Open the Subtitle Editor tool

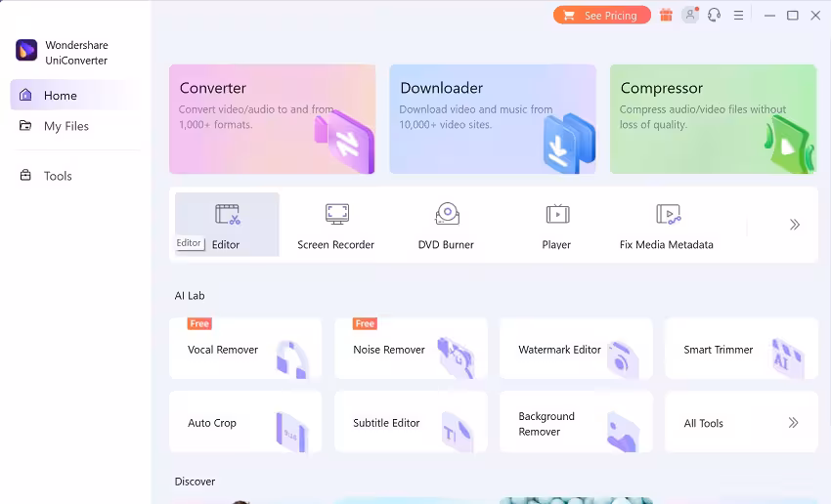[411, 422]
